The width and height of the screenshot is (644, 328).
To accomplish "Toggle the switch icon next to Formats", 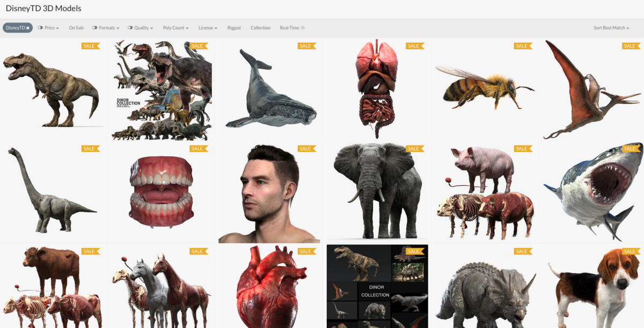I will pos(95,28).
